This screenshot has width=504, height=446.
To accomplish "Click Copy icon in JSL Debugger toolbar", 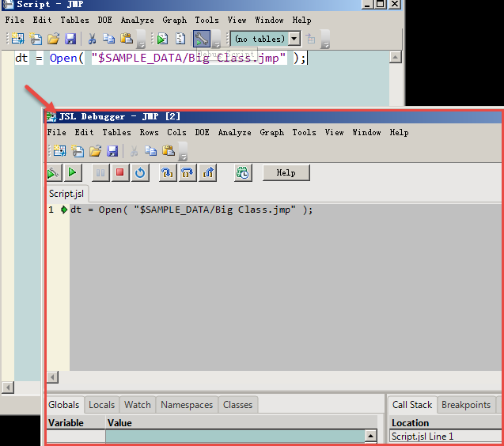I will [150, 151].
